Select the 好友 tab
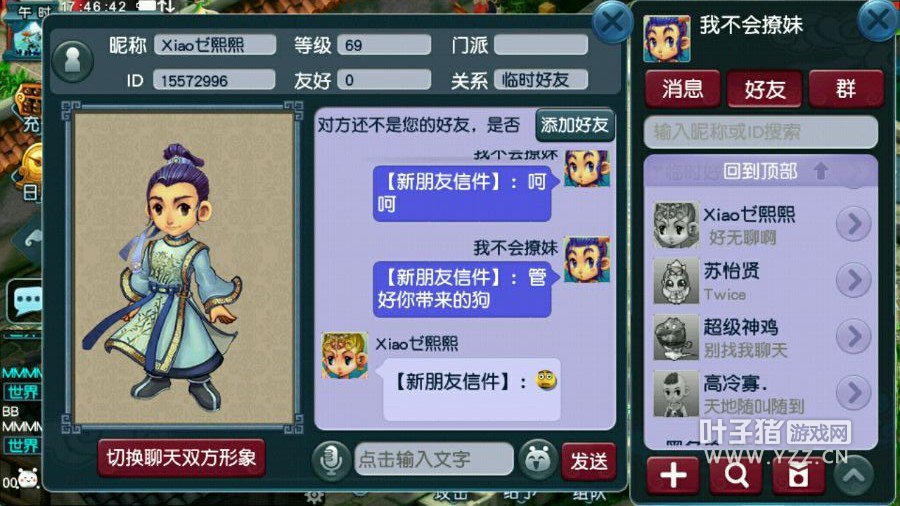 tap(765, 89)
